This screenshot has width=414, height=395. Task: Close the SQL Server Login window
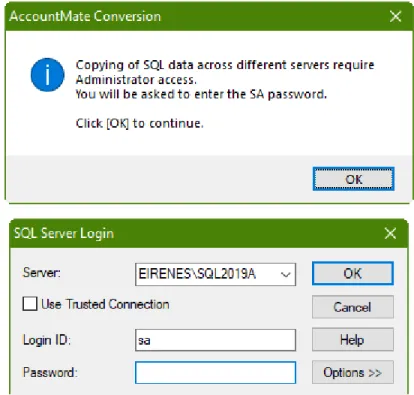(390, 233)
